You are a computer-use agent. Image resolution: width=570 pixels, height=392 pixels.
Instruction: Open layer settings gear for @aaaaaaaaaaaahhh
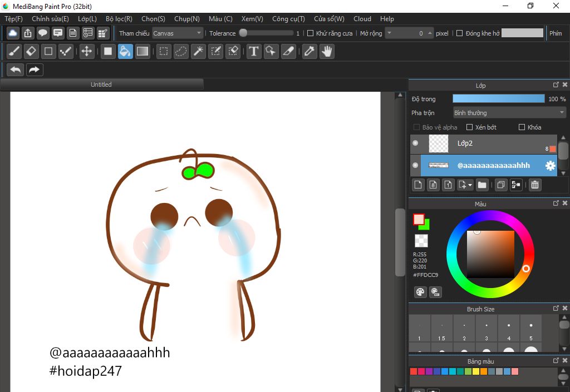click(551, 166)
